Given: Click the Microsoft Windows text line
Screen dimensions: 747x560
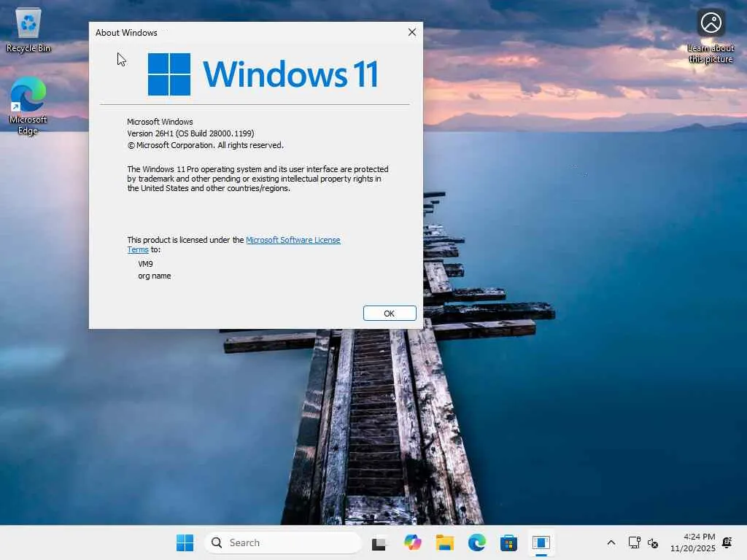Looking at the screenshot, I should coord(160,122).
